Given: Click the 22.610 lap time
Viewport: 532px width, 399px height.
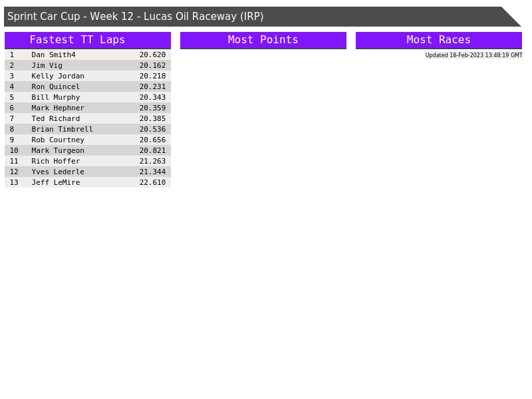Looking at the screenshot, I should pyautogui.click(x=152, y=182).
